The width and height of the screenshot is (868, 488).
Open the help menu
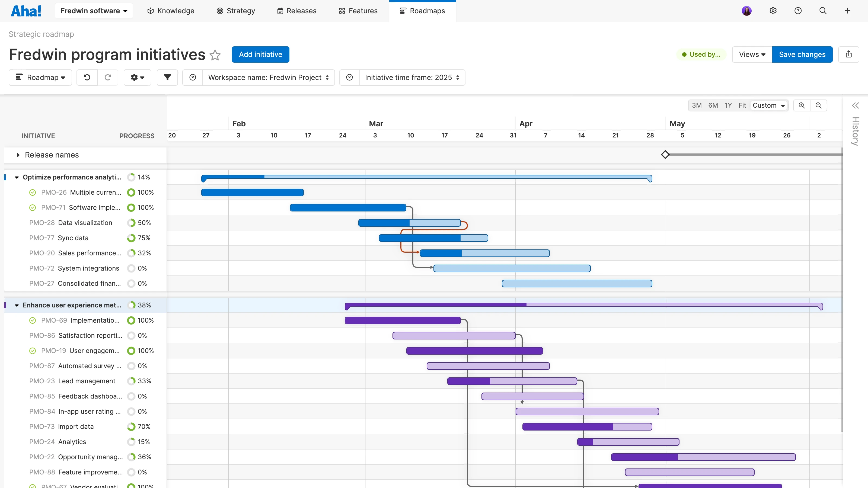798,11
